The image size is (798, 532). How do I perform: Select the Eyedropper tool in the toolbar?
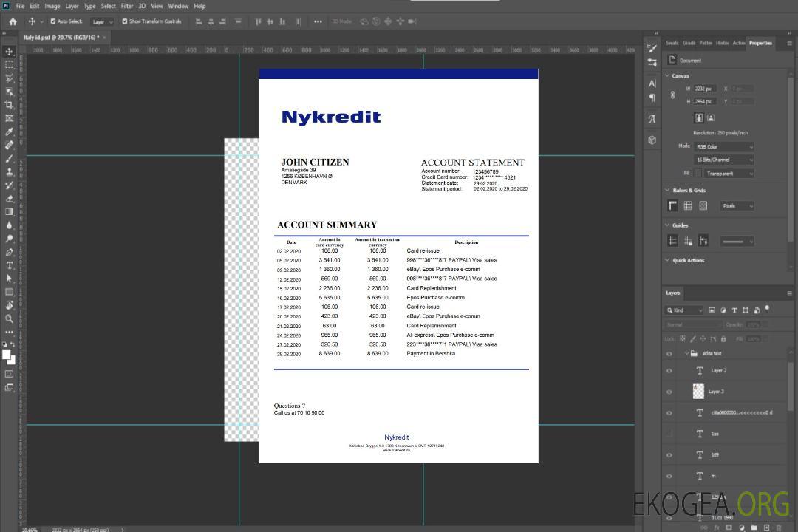click(x=9, y=132)
